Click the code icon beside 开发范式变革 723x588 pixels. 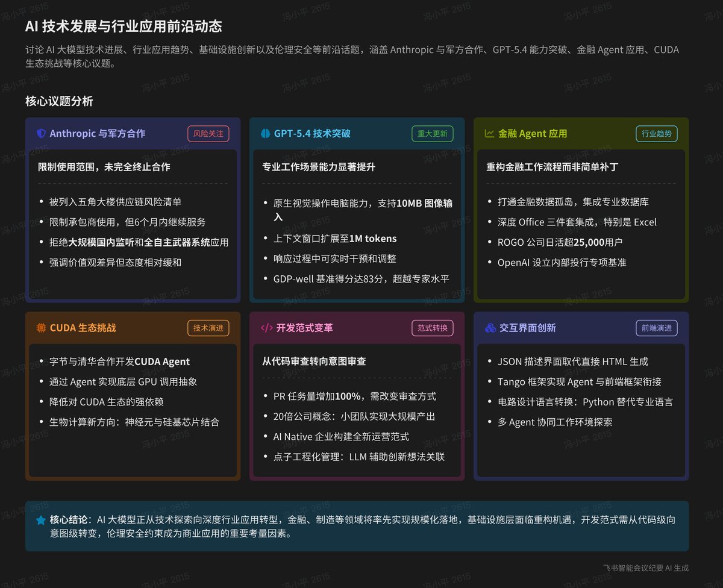click(x=267, y=328)
